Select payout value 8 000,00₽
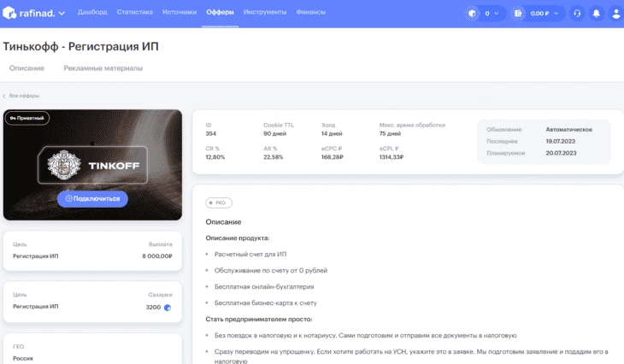The width and height of the screenshot is (624, 364). 157,256
